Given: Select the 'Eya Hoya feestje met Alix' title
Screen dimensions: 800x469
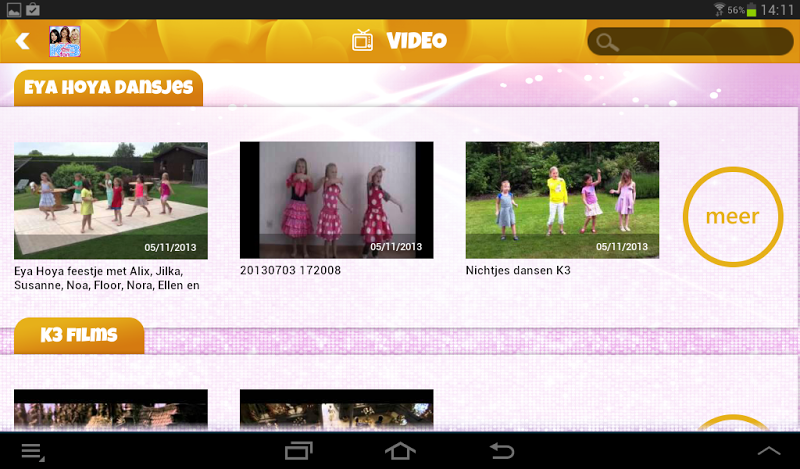Looking at the screenshot, I should (107, 278).
